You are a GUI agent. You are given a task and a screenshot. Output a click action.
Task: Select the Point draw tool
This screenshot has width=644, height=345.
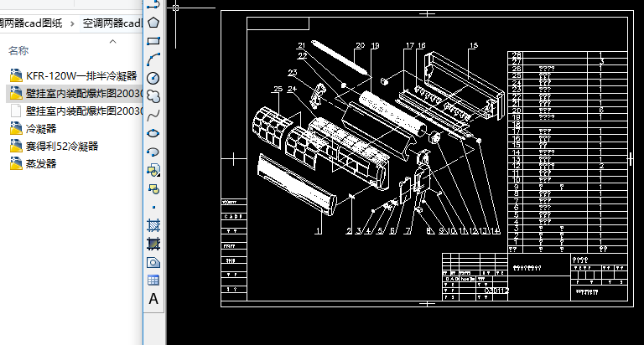click(153, 207)
